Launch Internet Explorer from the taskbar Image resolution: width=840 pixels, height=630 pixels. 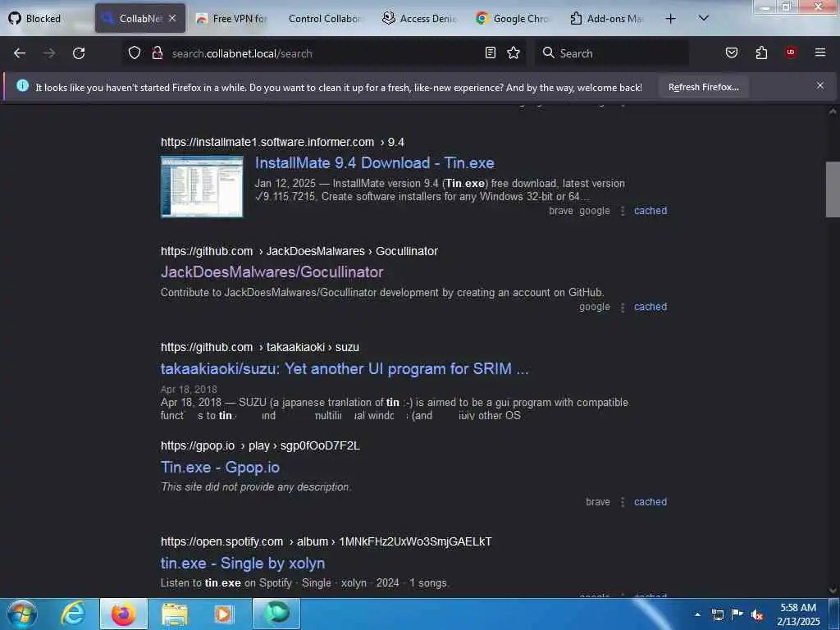coord(73,614)
